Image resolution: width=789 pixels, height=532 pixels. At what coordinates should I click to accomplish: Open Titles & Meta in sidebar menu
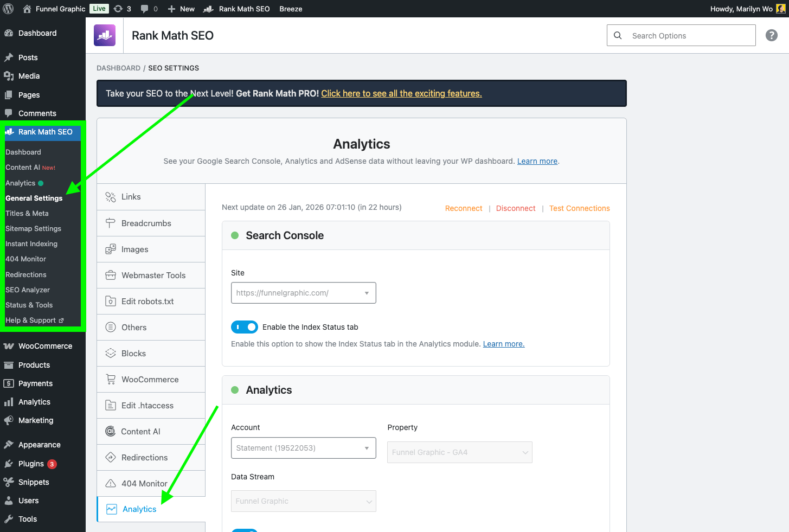click(x=26, y=213)
